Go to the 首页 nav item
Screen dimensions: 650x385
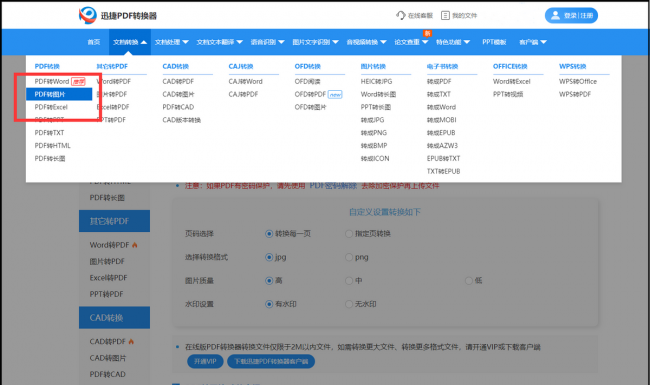click(94, 42)
